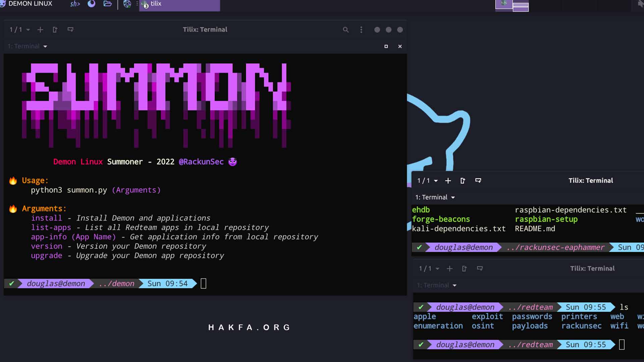Click the 'version' argument text
Viewport: 644px width, 362px height.
point(47,246)
